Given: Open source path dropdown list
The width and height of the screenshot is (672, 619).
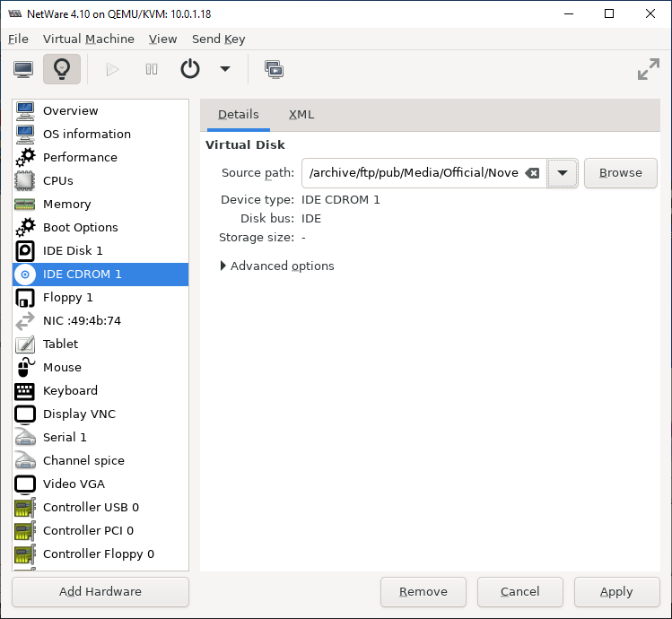Looking at the screenshot, I should [x=563, y=173].
